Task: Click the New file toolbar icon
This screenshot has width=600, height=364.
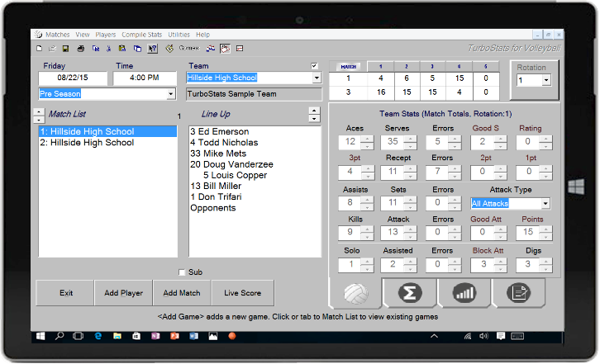Action: click(x=40, y=49)
